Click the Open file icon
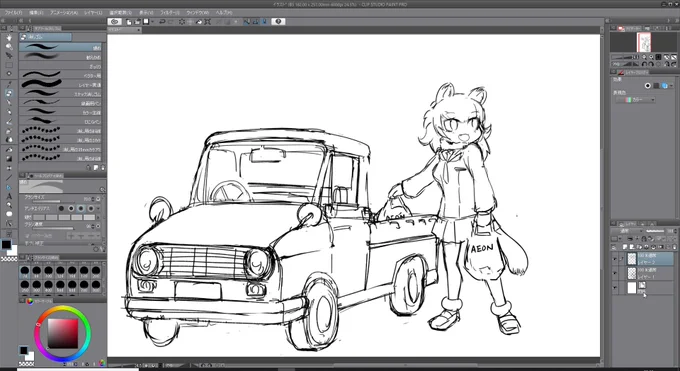 point(137,21)
